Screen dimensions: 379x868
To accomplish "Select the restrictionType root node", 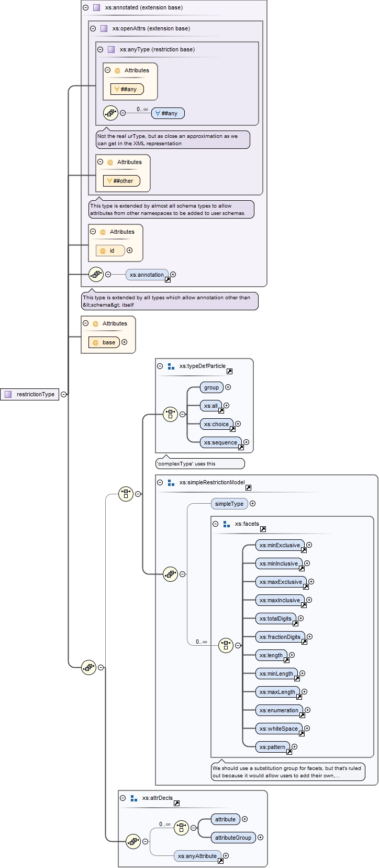I will (x=30, y=394).
